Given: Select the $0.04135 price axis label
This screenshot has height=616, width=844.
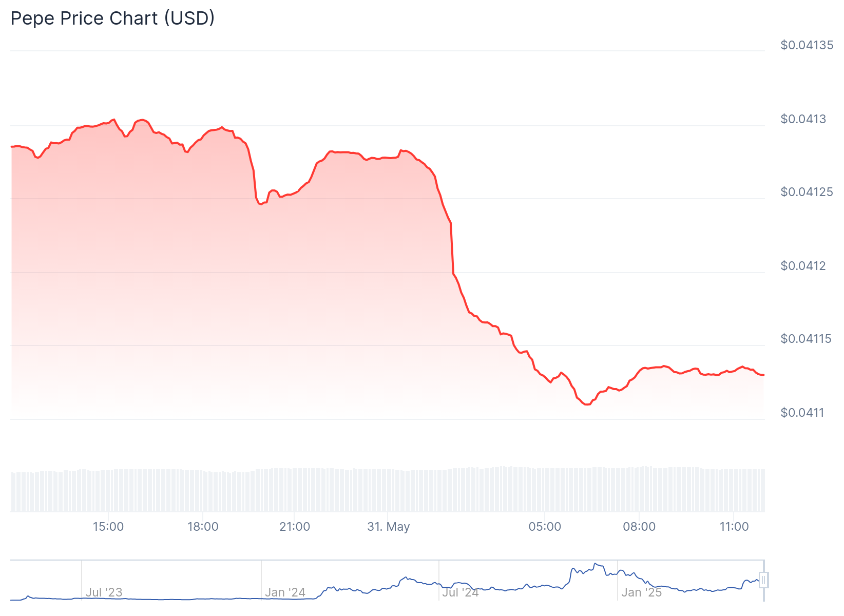Looking at the screenshot, I should 807,45.
